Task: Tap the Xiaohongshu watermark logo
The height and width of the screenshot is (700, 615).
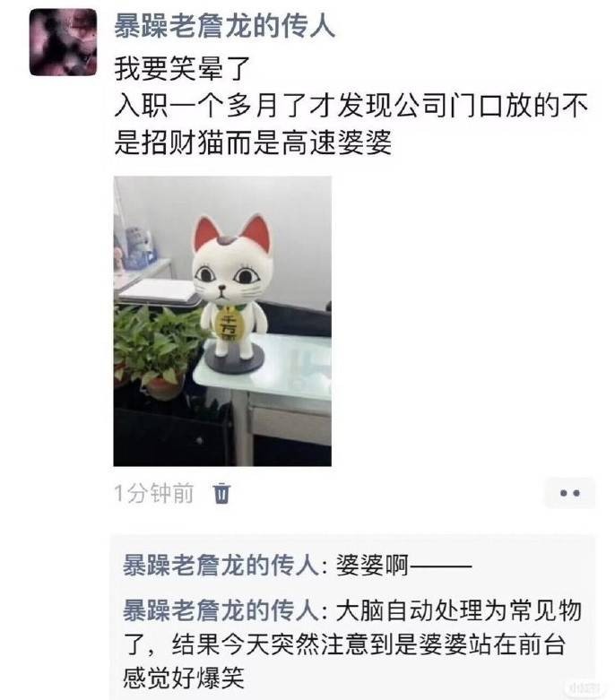Action: (x=583, y=687)
